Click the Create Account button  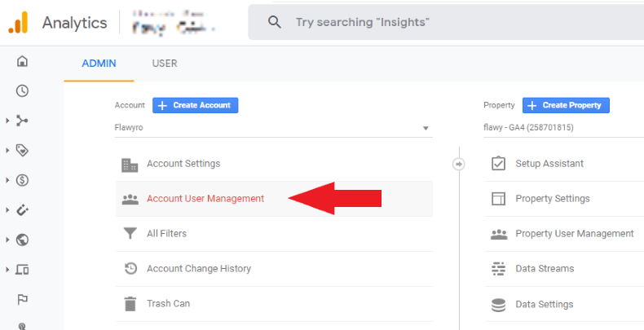click(x=195, y=105)
